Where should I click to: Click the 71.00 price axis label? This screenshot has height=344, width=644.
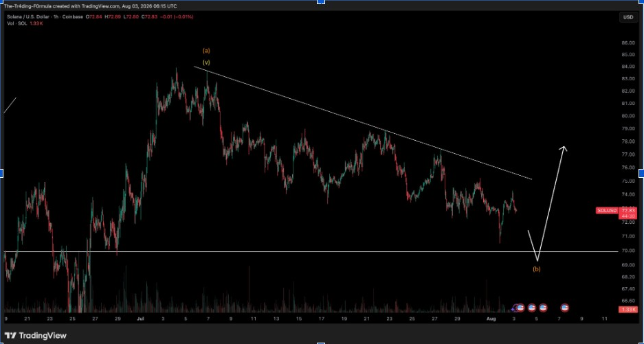click(x=629, y=236)
